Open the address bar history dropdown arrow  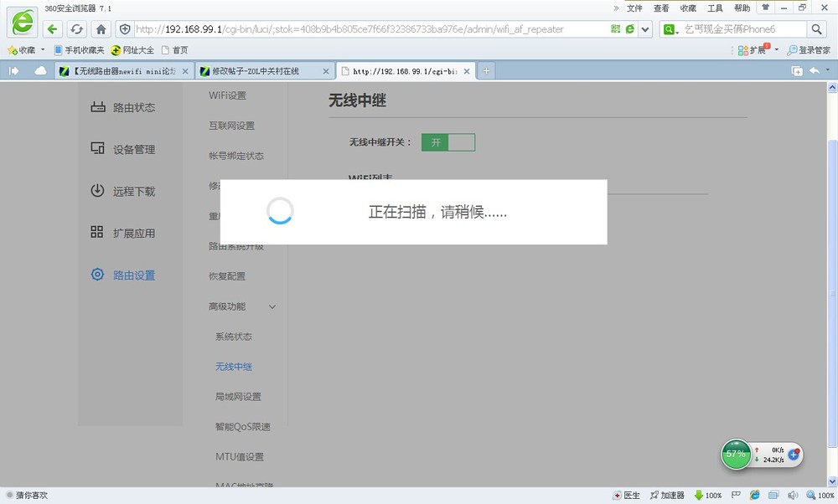coord(645,29)
